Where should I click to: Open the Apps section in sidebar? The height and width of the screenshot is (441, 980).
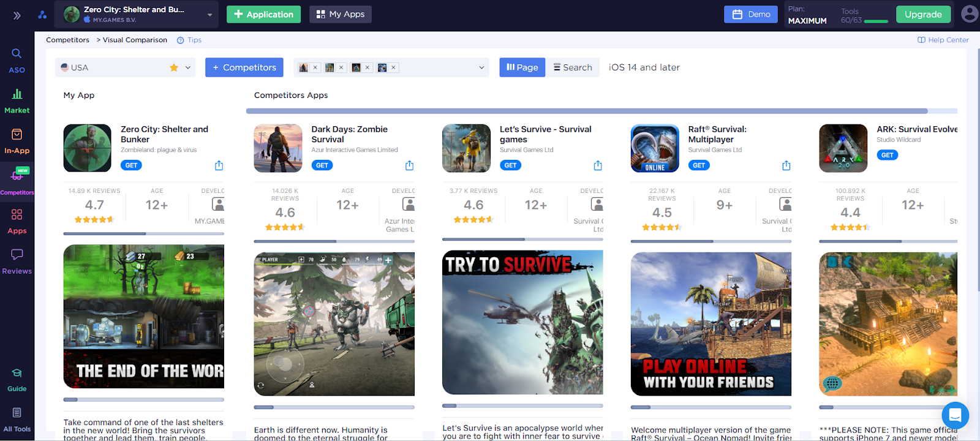[17, 222]
